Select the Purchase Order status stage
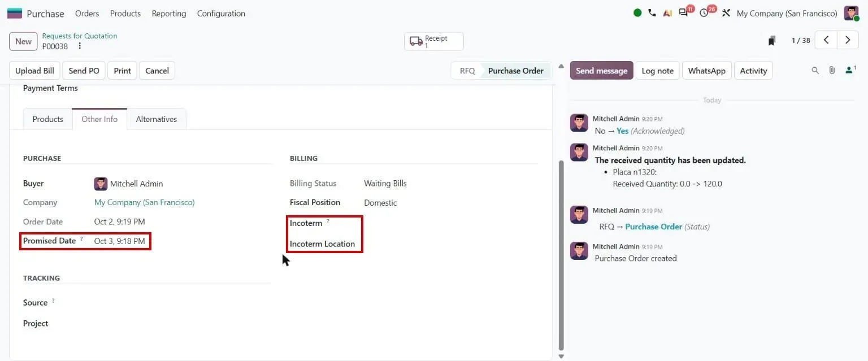 [x=516, y=71]
